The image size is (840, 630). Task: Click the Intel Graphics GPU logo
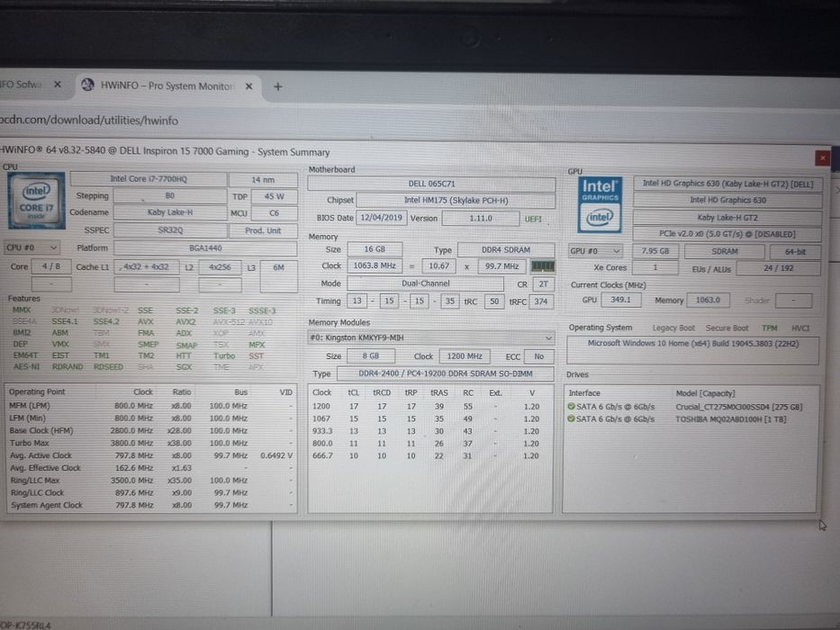pos(600,205)
